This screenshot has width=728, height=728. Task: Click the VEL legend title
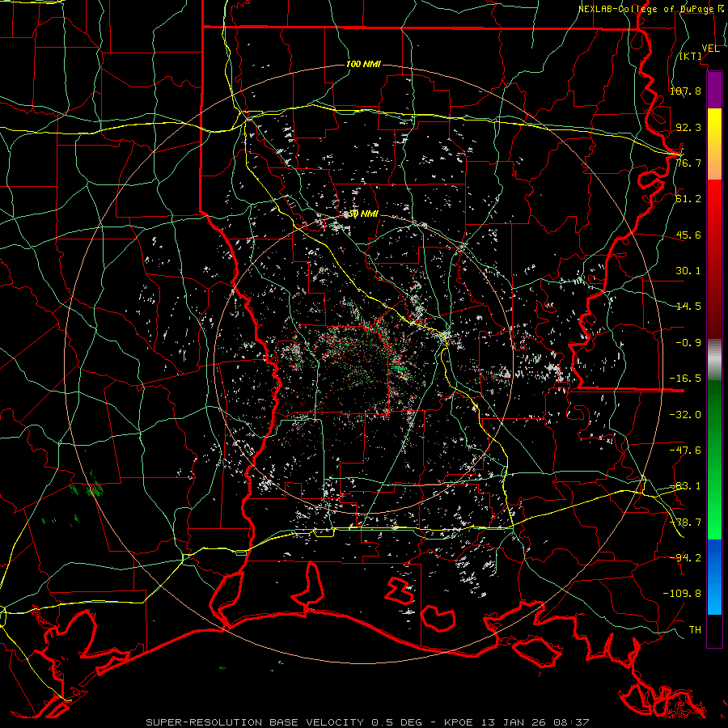pos(711,49)
